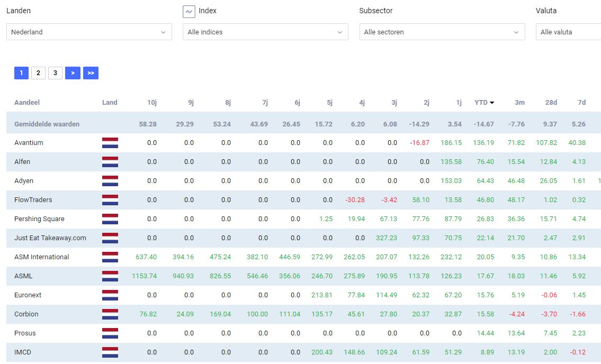The height and width of the screenshot is (364, 601).
Task: Open the Avantium stock
Action: (x=29, y=142)
